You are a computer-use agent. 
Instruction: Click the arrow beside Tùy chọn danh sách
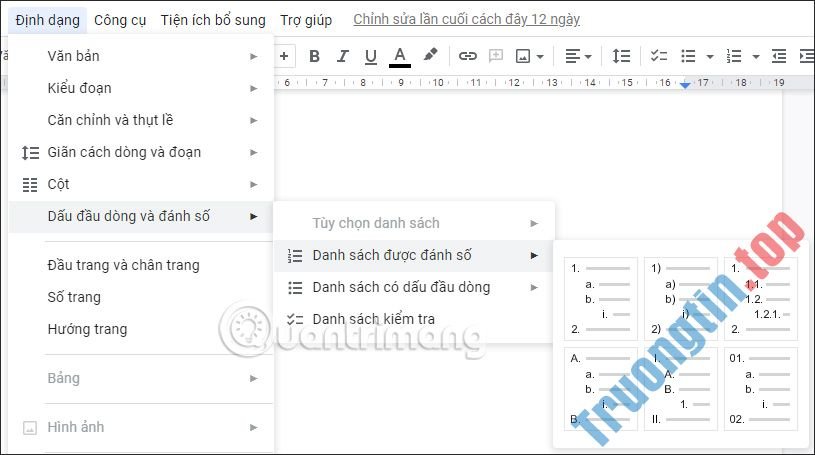click(x=534, y=224)
